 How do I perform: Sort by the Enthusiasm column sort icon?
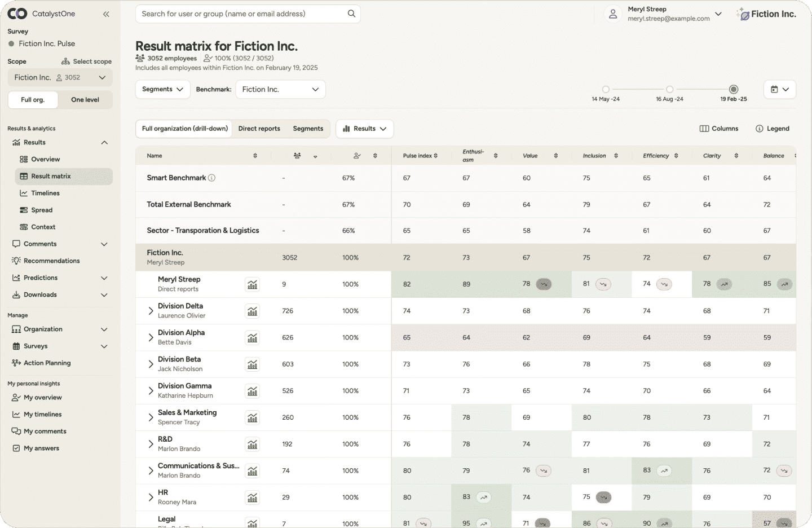496,156
